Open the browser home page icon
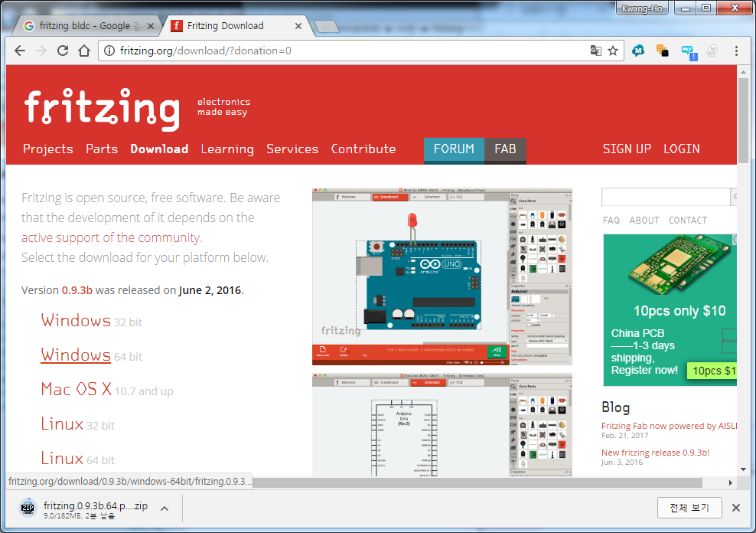This screenshot has height=533, width=756. [84, 51]
